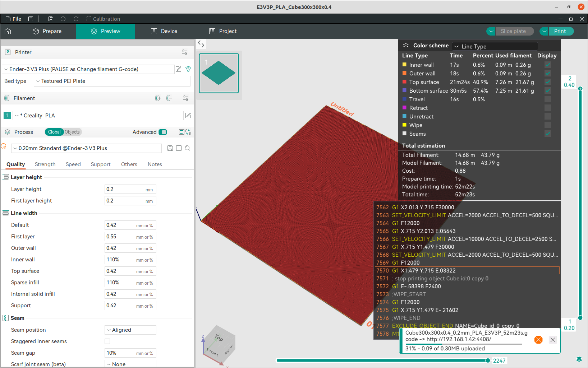Click the horizontal move slider handle
588x368 pixels.
(488, 360)
